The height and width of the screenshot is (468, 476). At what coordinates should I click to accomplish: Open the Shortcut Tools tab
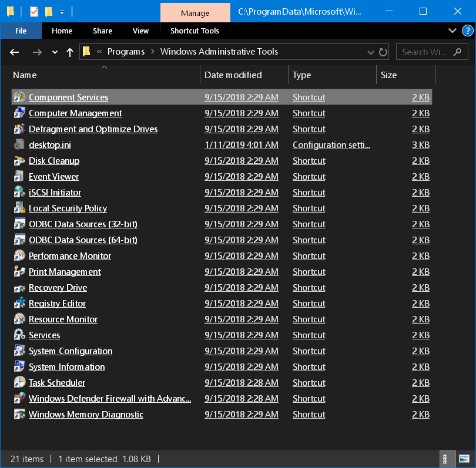tap(195, 31)
